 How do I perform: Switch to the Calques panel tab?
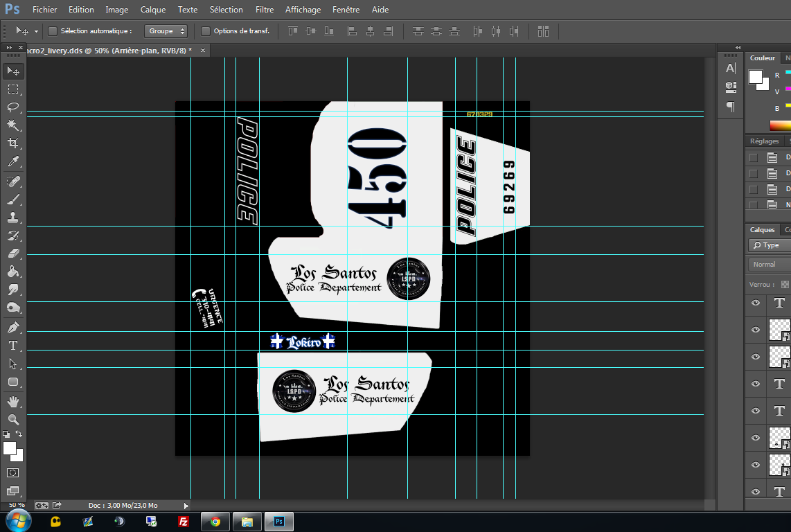762,229
